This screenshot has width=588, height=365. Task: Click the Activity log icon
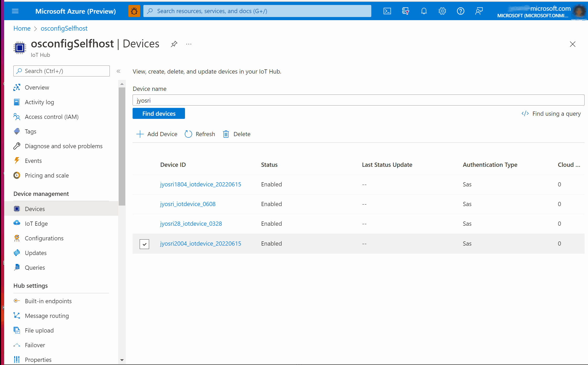coord(17,102)
